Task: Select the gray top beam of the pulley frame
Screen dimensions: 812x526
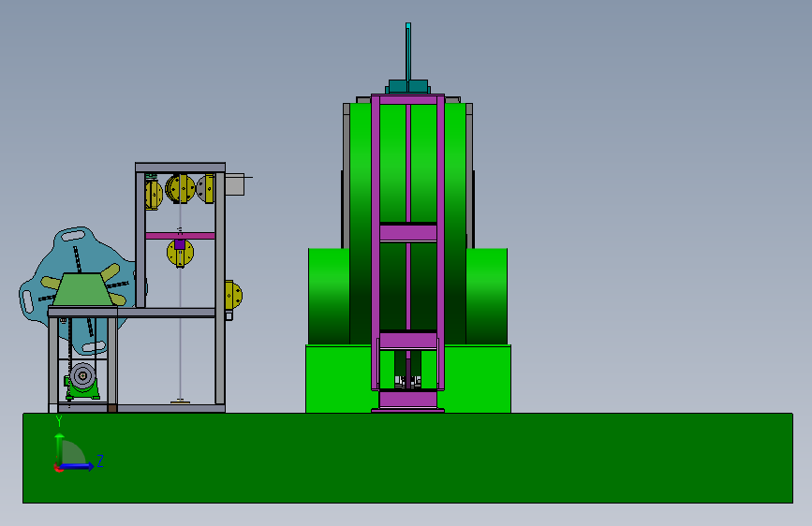Action: 180,168
